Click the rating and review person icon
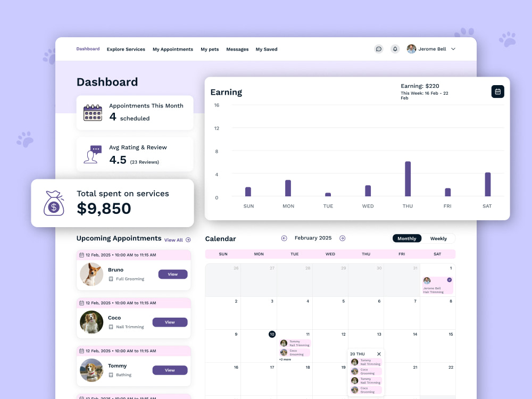The image size is (532, 399). tap(93, 154)
